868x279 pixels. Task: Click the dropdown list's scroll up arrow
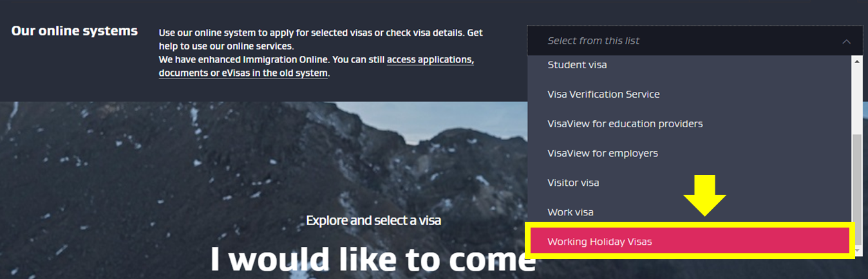coord(856,61)
